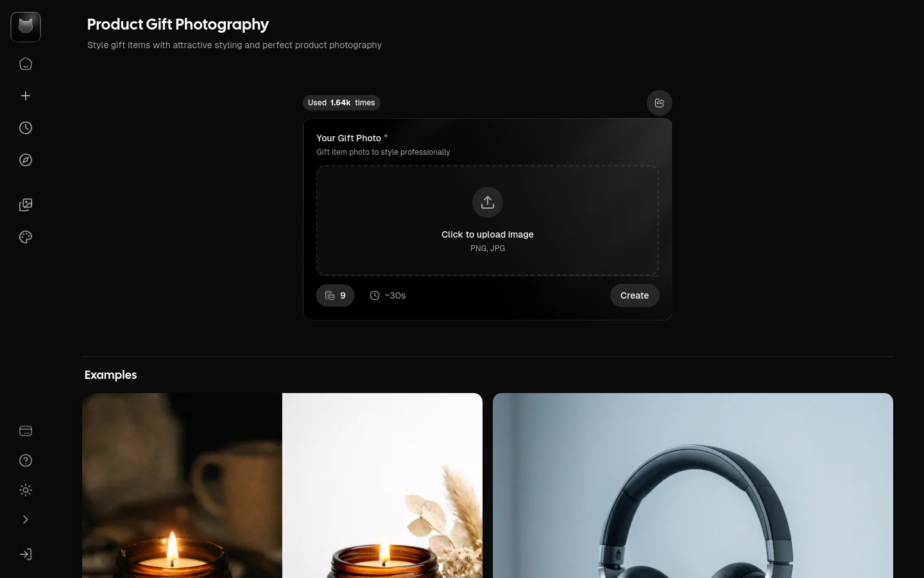Click the Your Gift Photo label

point(348,138)
